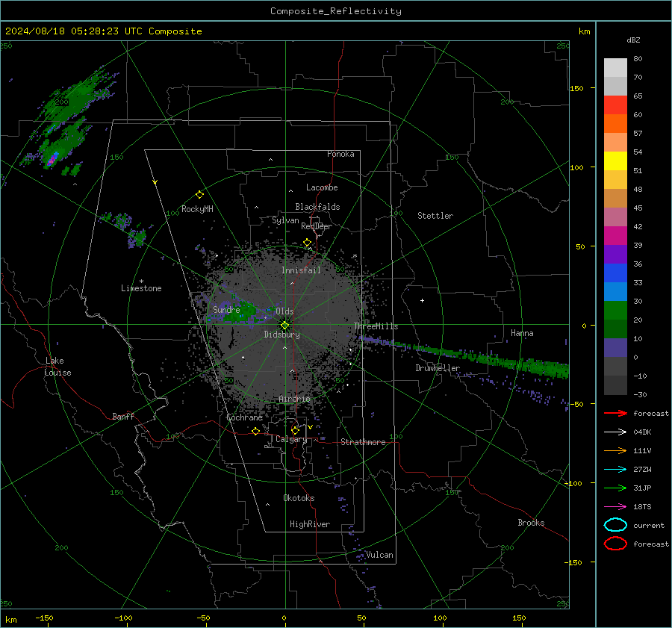This screenshot has height=628, width=672.
Task: Pick the red 65-60 dBZ swatch
Action: click(x=615, y=105)
